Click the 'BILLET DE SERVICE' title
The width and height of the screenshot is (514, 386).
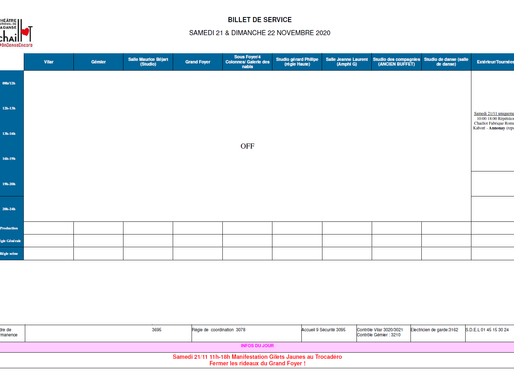click(x=260, y=20)
